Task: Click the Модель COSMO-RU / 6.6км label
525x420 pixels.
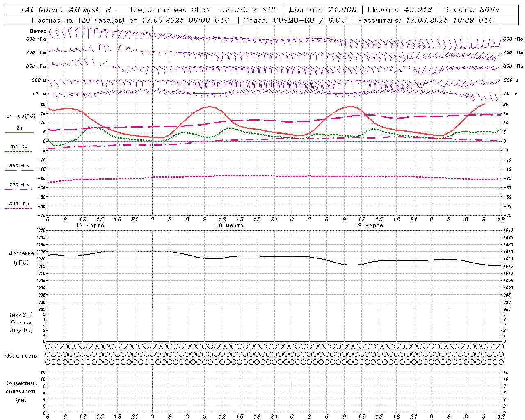Action: [295, 20]
